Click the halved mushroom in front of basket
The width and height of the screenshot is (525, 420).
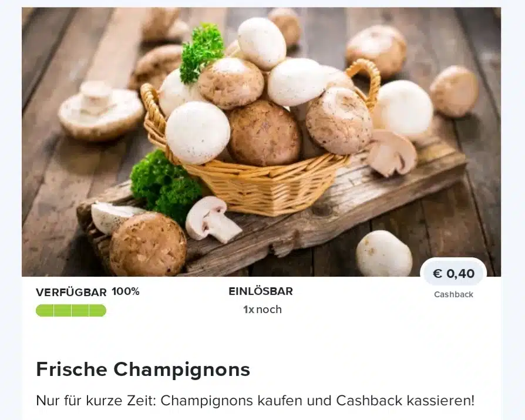(x=213, y=219)
